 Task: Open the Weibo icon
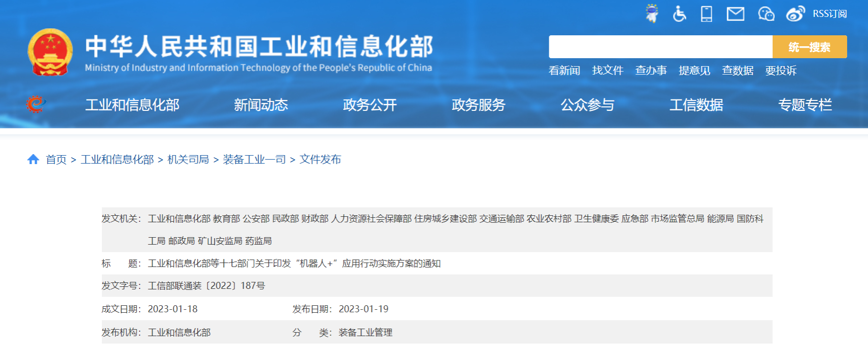coord(795,14)
